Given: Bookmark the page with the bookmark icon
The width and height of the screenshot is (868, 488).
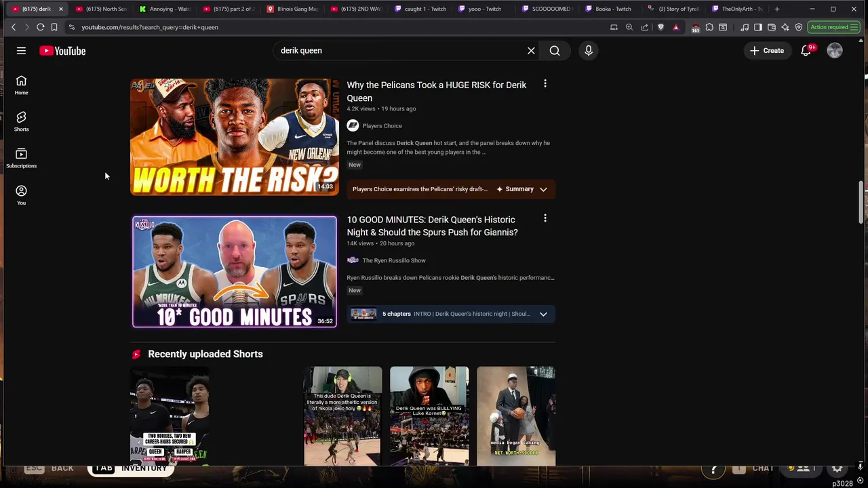Looking at the screenshot, I should (54, 27).
